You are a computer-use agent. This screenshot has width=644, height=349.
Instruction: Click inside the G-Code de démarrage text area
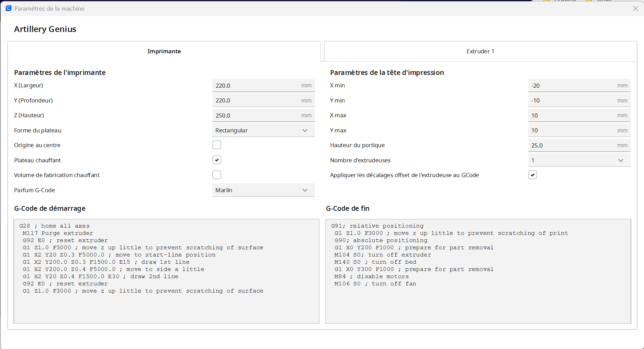166,271
